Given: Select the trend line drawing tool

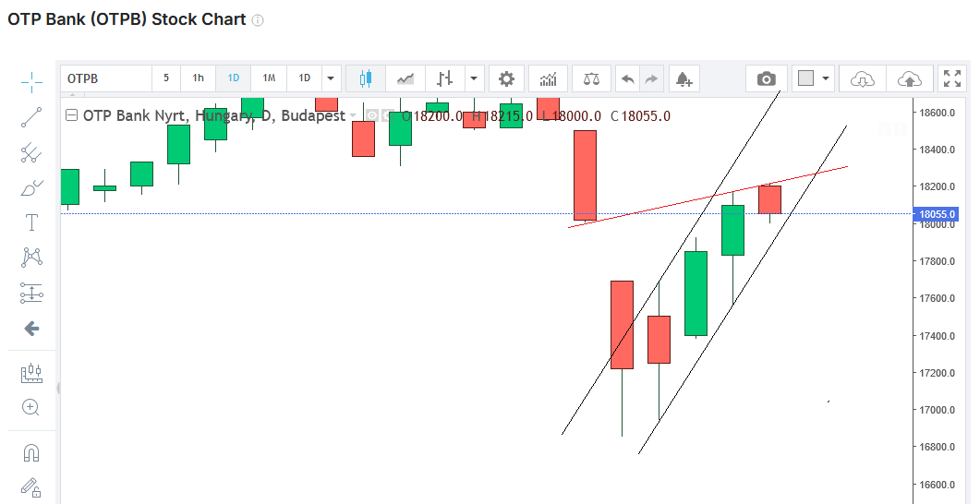Looking at the screenshot, I should click(x=31, y=117).
